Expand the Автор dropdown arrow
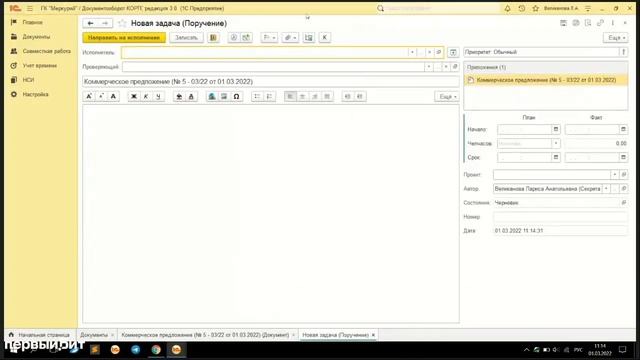 coord(606,189)
